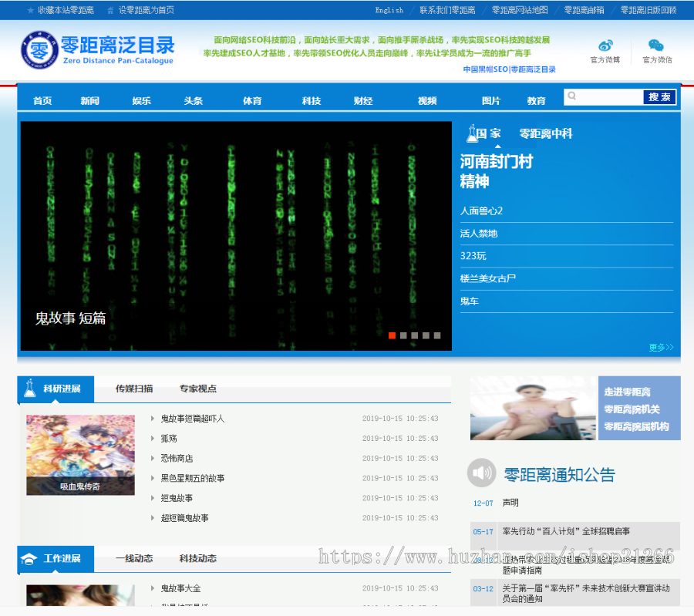The height and width of the screenshot is (616, 694).
Task: Click the official Weibo icon
Action: pos(605,45)
